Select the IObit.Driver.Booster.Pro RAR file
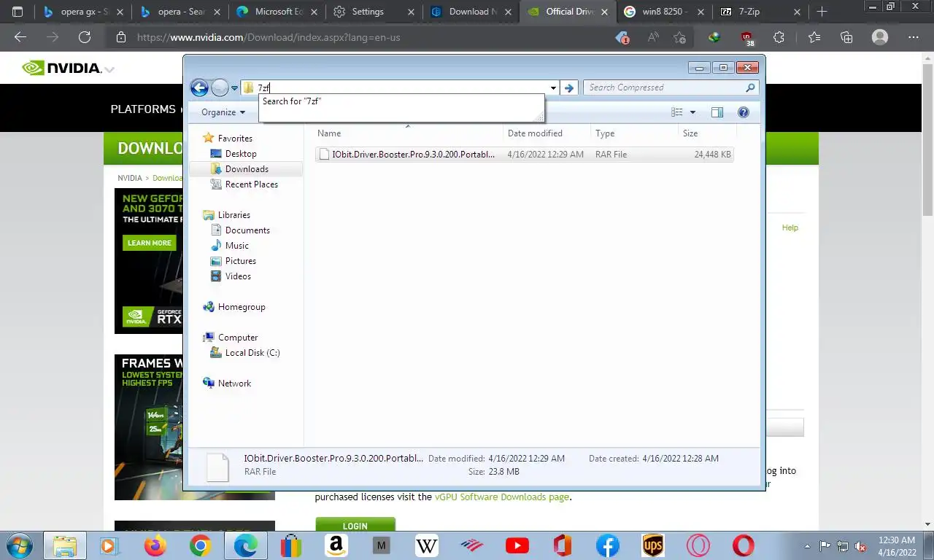934x560 pixels. (x=524, y=155)
